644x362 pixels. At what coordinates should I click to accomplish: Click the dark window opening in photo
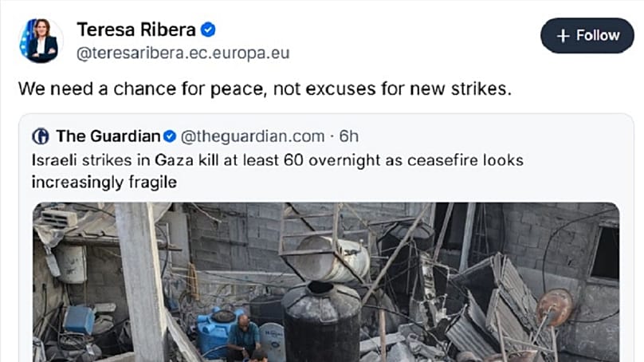coord(607,253)
